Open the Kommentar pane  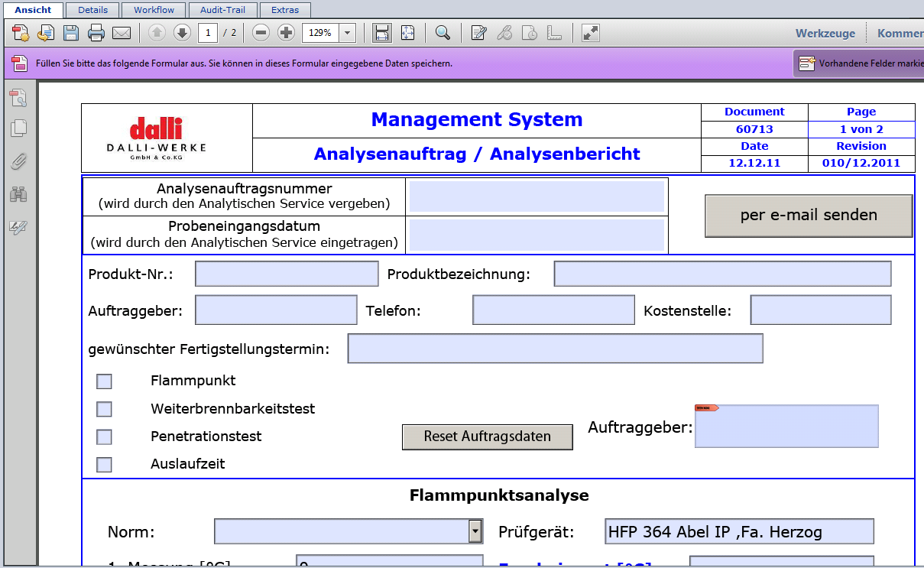click(x=900, y=34)
